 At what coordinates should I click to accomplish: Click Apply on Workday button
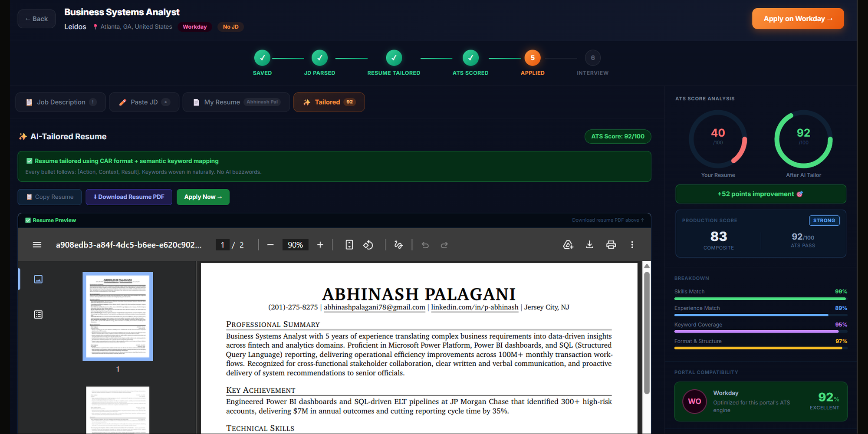tap(798, 19)
